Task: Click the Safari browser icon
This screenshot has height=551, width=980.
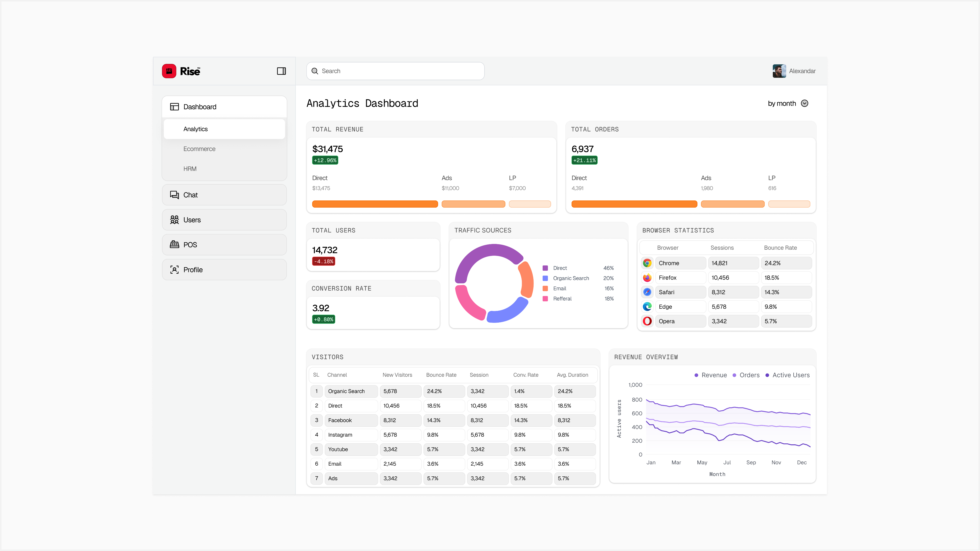Action: point(647,292)
